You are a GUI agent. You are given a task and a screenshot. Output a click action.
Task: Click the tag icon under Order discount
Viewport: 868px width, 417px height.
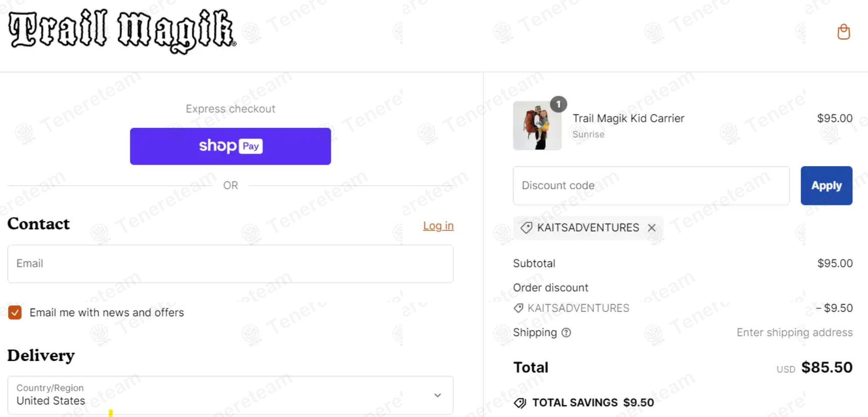click(x=518, y=308)
